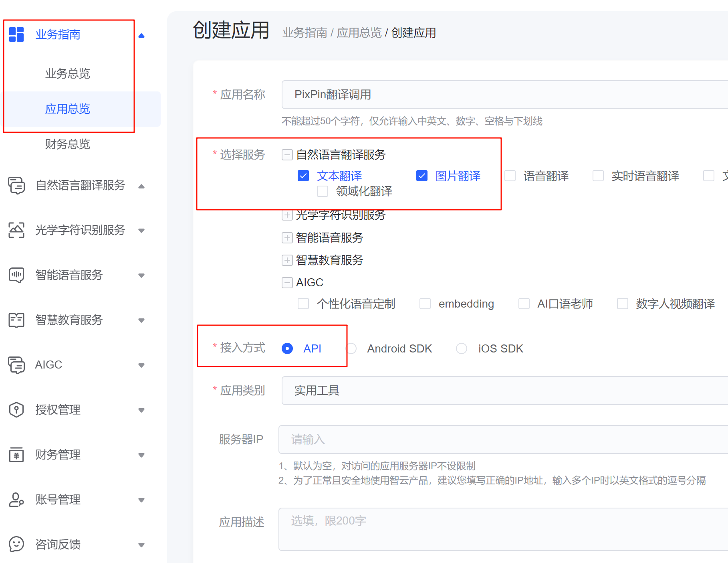Screen dimensions: 728x563
Task: Open the 智慧教育服务 sidebar icon
Action: [x=16, y=320]
